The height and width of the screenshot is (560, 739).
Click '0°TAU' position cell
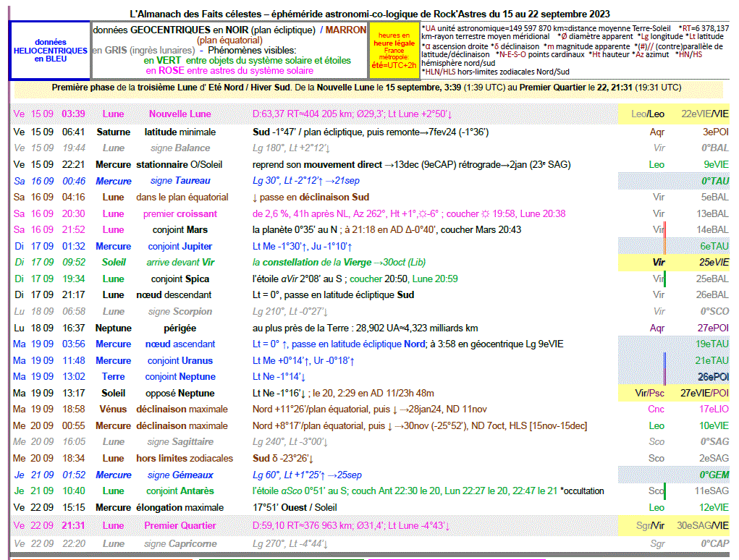(x=715, y=182)
